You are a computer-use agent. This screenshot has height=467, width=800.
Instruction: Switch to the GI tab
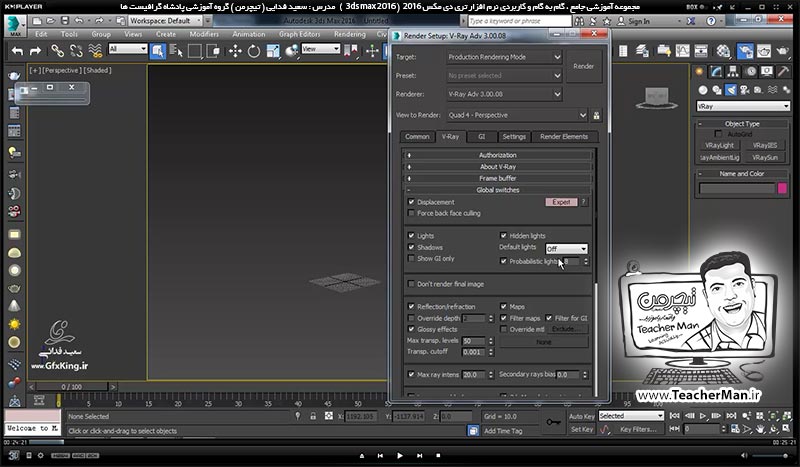point(481,137)
